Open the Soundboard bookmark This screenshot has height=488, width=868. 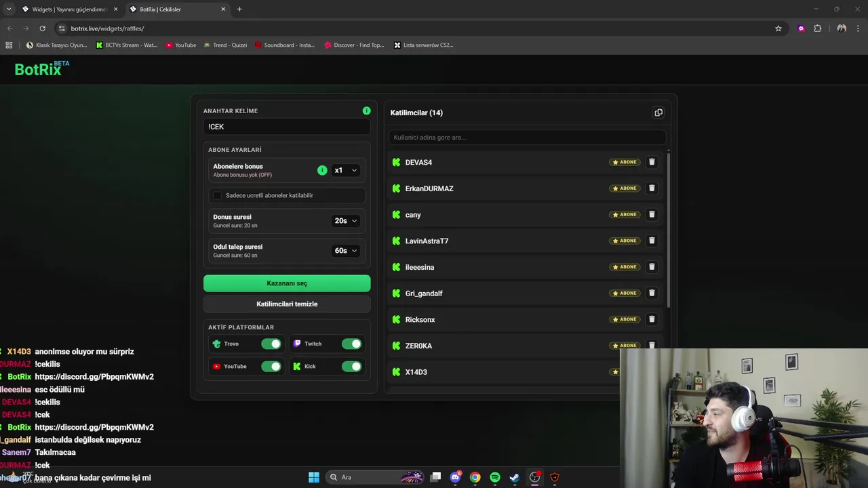(285, 45)
